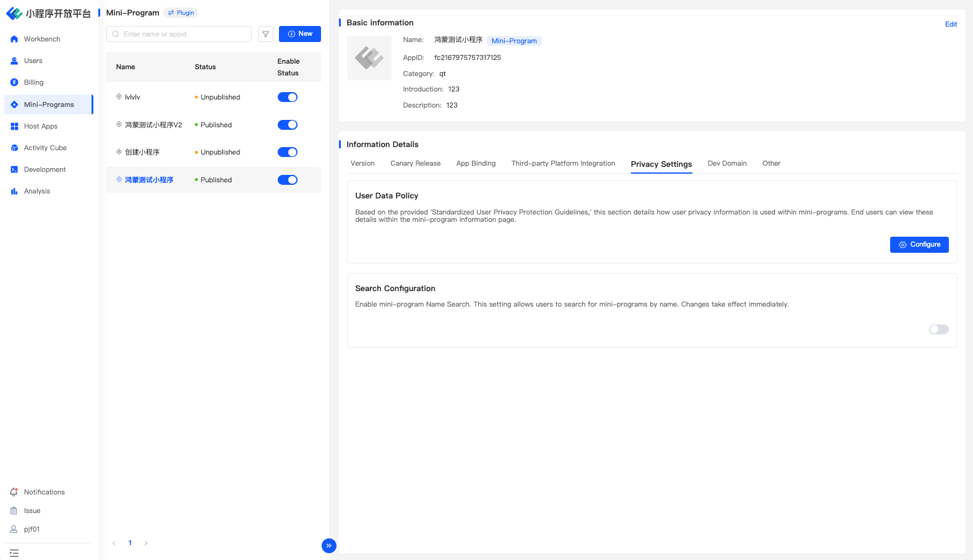Toggle enable status for 创建小程序
973x560 pixels.
point(287,152)
